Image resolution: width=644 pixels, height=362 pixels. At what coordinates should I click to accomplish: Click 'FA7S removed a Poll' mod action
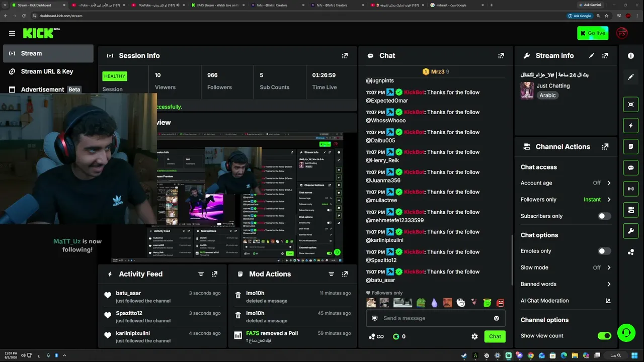[272, 333]
